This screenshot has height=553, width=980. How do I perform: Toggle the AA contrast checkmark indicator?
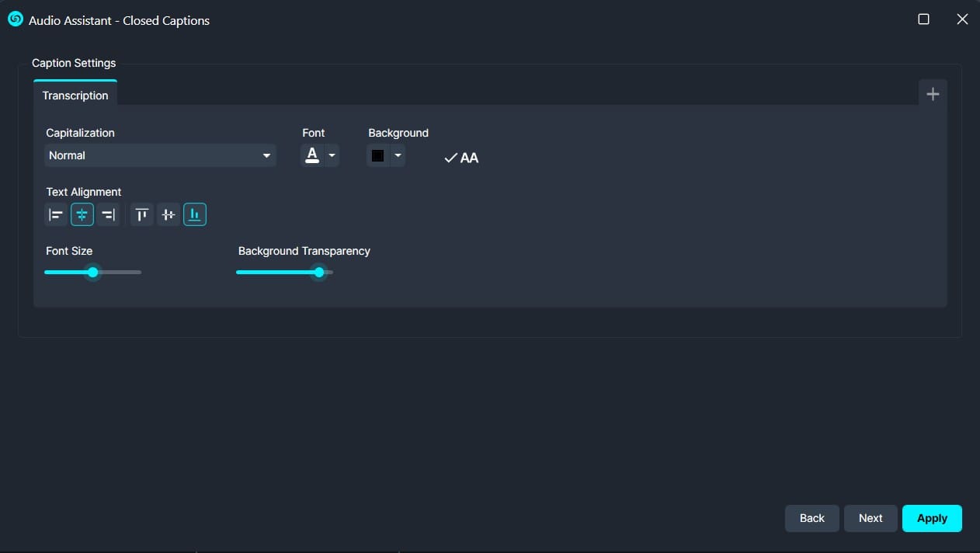(x=461, y=158)
